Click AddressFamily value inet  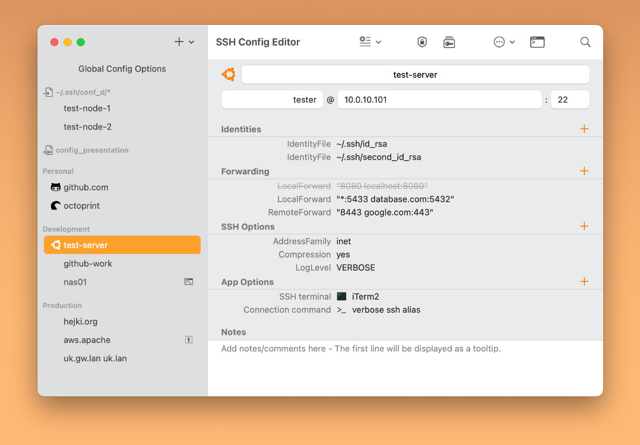[344, 241]
